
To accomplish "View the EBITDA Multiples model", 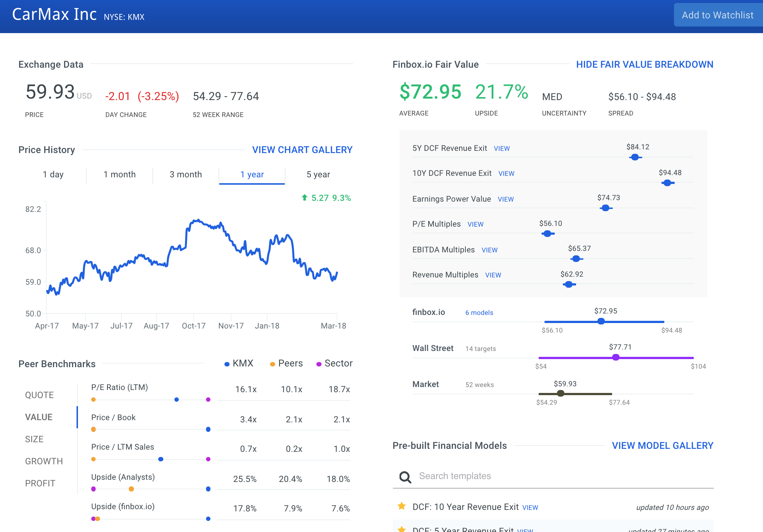I will (489, 250).
